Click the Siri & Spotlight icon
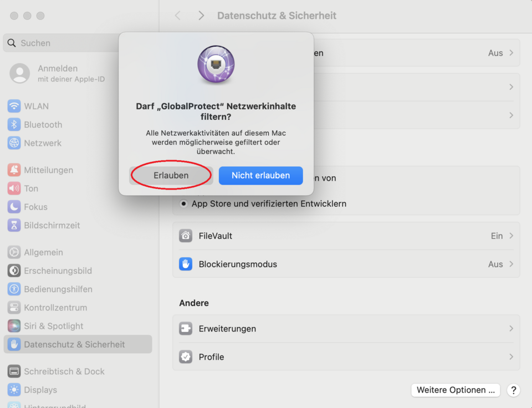Screen dimensions: 532x408 coord(14,326)
